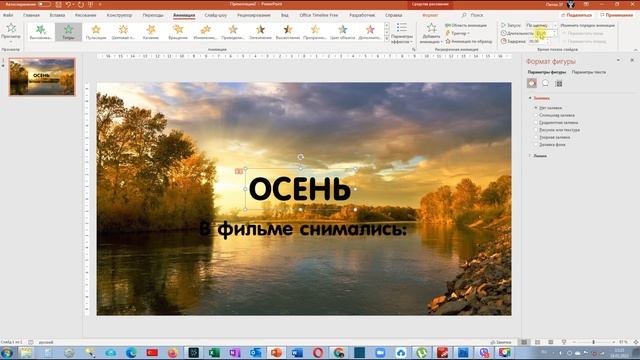Image resolution: width=640 pixels, height=360 pixels.
Task: Click the rotation handle above ОСЕНЬ
Action: (x=300, y=157)
